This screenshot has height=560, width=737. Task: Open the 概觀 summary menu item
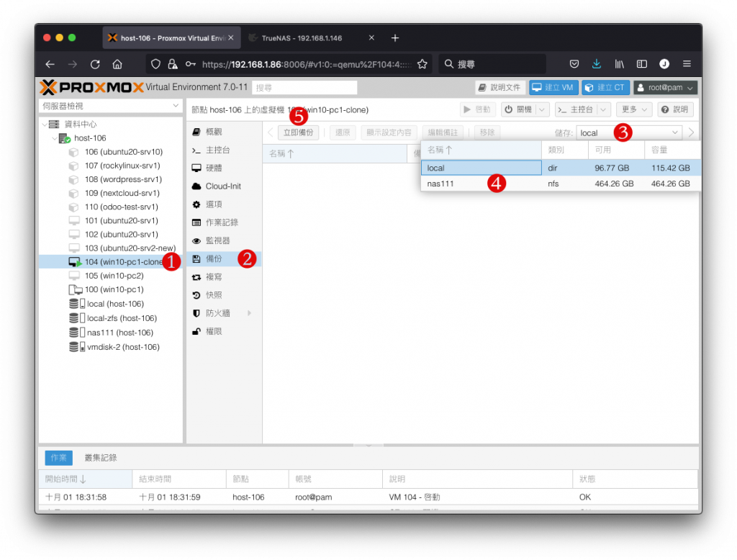pyautogui.click(x=225, y=132)
